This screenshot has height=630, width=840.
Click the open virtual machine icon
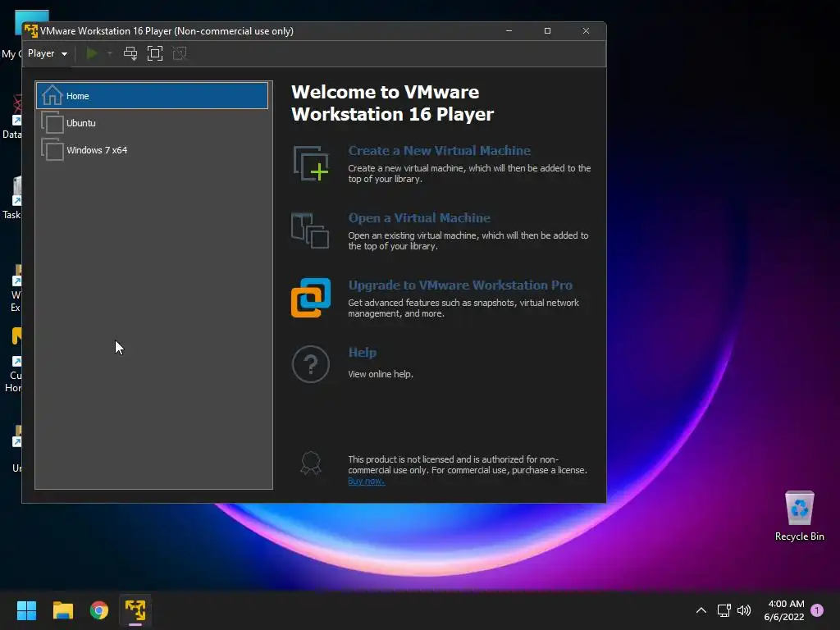310,231
